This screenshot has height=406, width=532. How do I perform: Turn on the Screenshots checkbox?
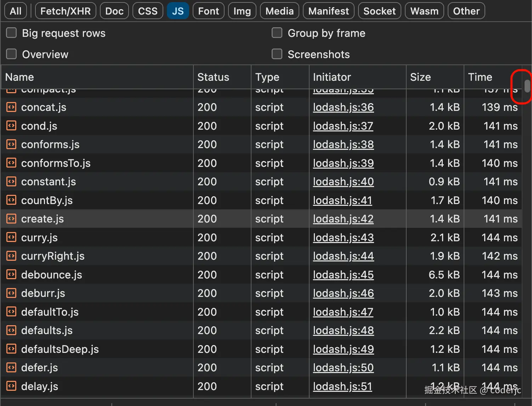[x=277, y=54]
